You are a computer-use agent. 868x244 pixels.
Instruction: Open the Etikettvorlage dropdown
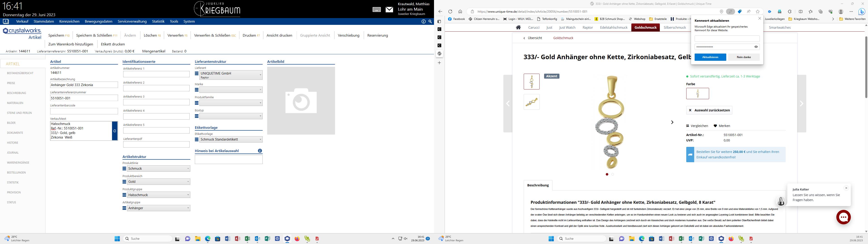[x=231, y=139]
